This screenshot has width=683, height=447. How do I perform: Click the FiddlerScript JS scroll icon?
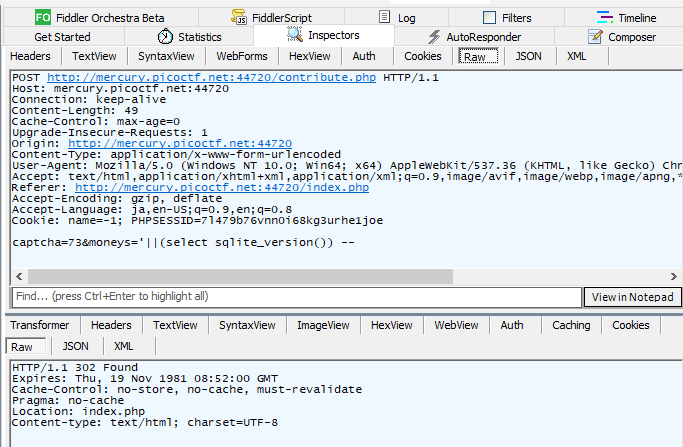(239, 17)
